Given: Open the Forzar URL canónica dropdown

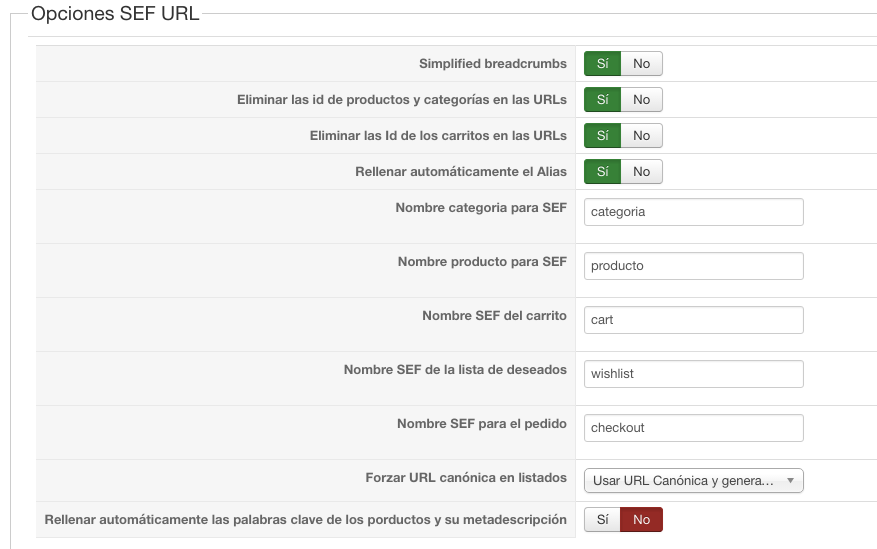Looking at the screenshot, I should [x=694, y=481].
